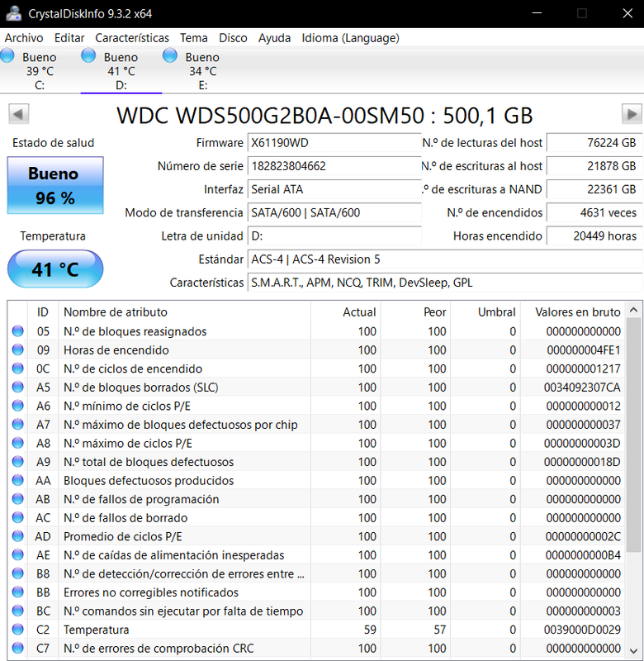The image size is (644, 661).
Task: Click status orb of attribute B8 row
Action: tap(17, 573)
